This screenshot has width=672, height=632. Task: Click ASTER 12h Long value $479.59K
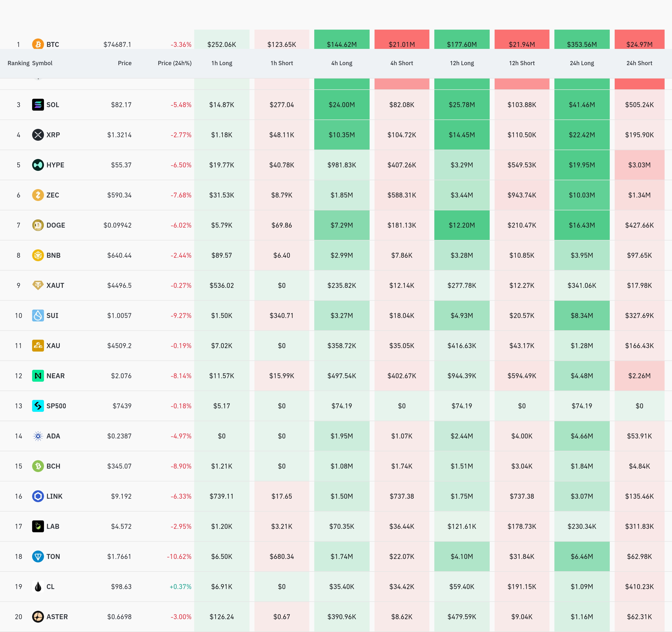pos(462,617)
